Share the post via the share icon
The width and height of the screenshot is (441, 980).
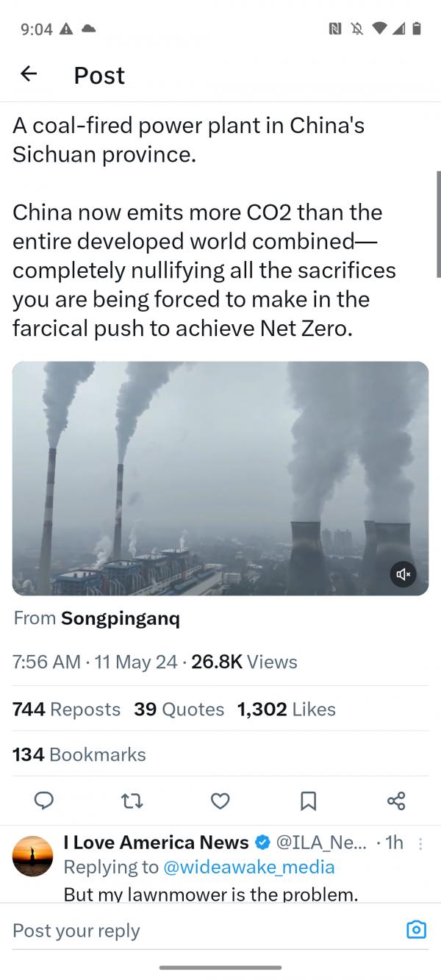click(x=396, y=801)
